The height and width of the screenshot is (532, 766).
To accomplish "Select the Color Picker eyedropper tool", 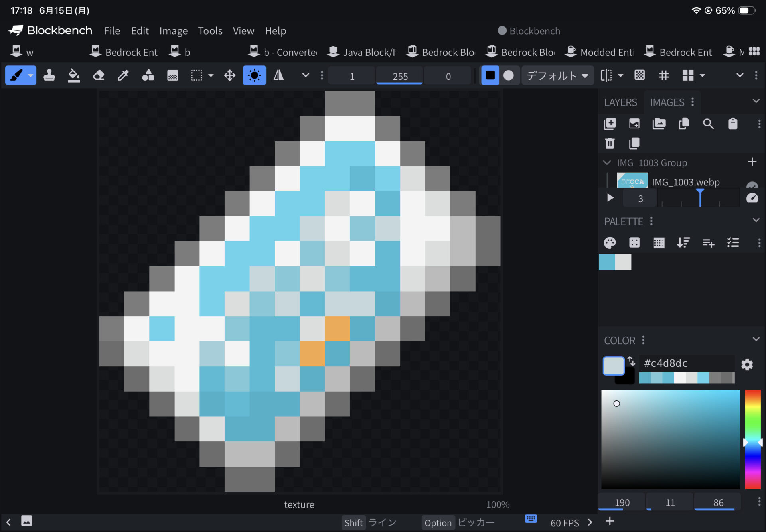I will [123, 75].
